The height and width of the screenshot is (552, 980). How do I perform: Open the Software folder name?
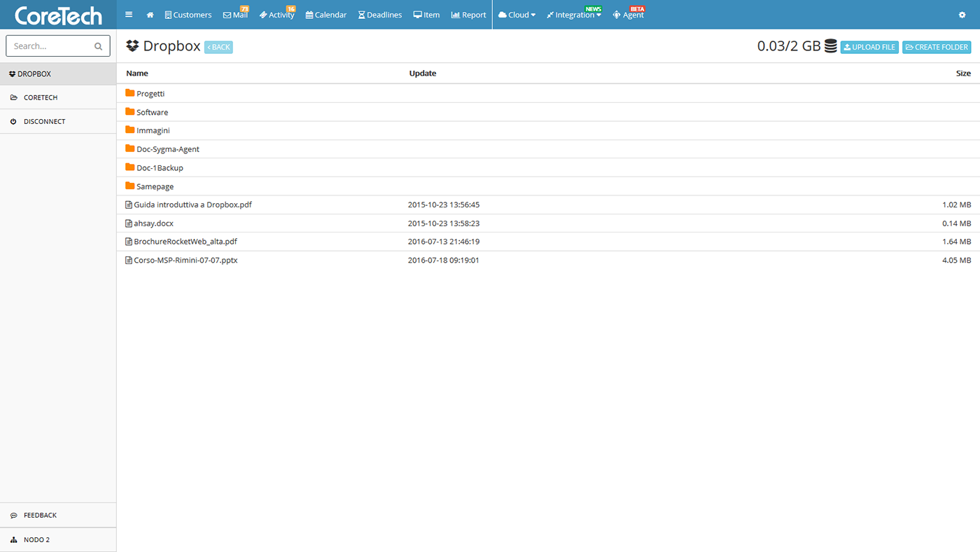pyautogui.click(x=152, y=112)
